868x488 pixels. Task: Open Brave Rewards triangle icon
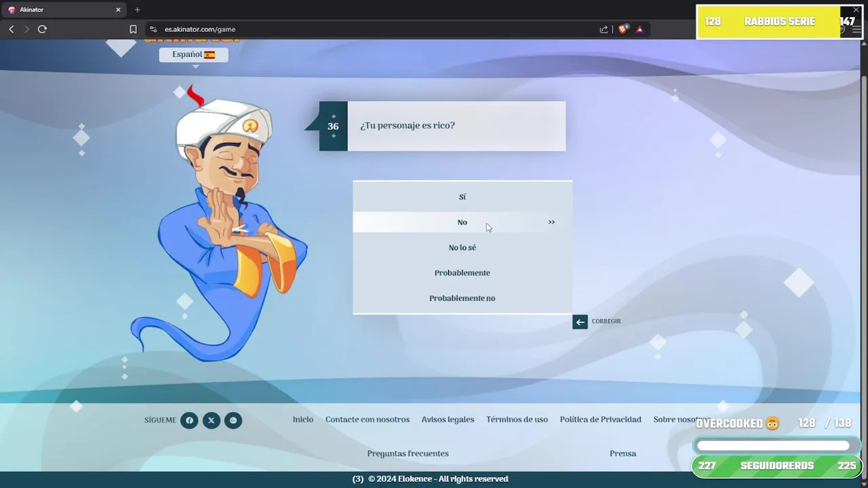coord(639,29)
